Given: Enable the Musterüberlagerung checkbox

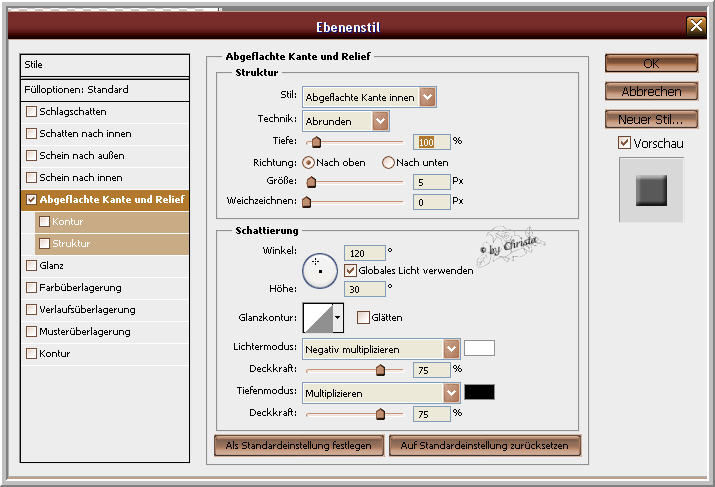Looking at the screenshot, I should click(x=31, y=332).
